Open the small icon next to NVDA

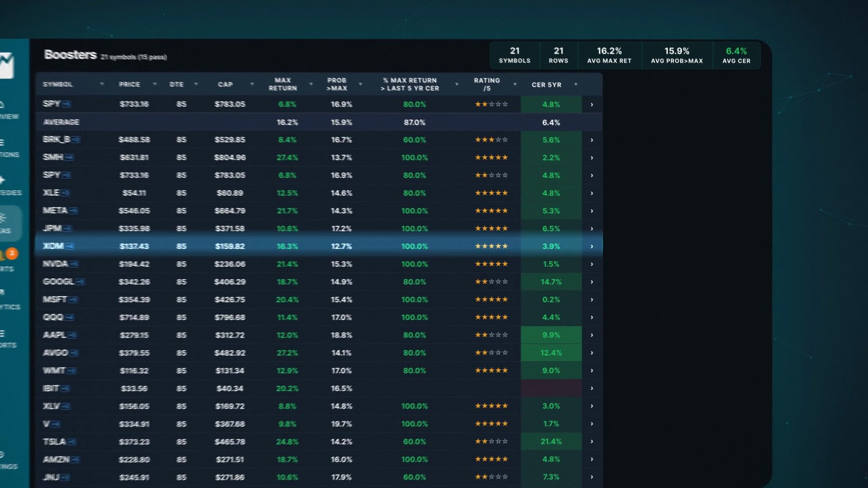click(x=74, y=264)
